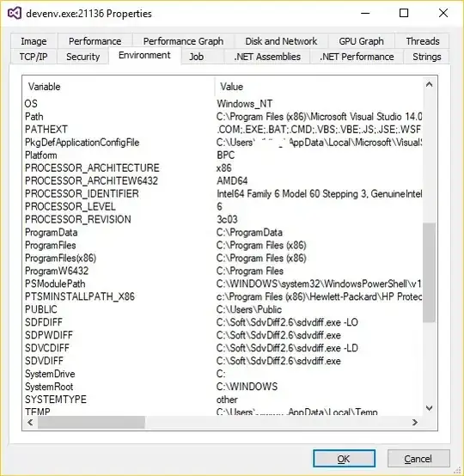
Task: Click the vertical scrollbar up arrow
Action: point(429,84)
